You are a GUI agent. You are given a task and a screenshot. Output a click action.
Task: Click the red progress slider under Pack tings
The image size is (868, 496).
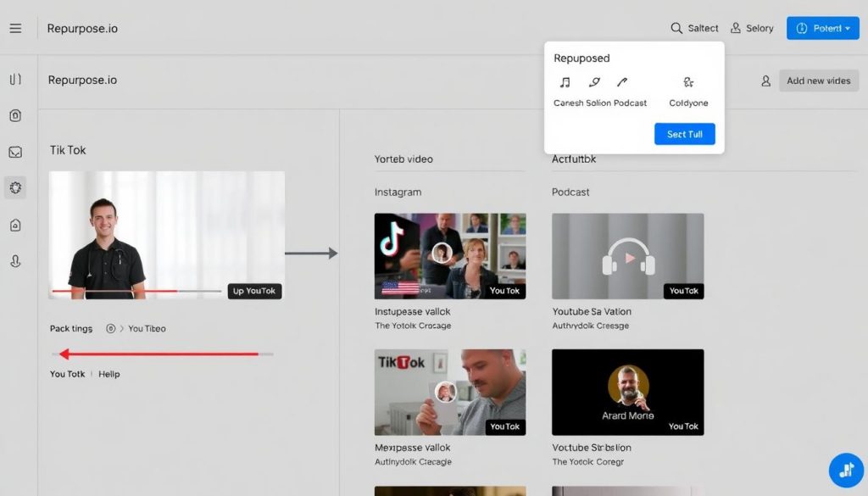click(161, 354)
